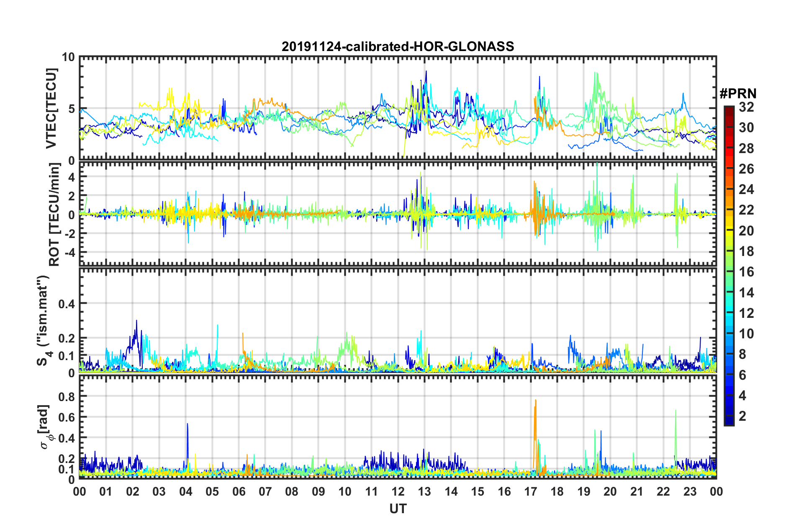Click x-axis tick label 11

[x=372, y=491]
